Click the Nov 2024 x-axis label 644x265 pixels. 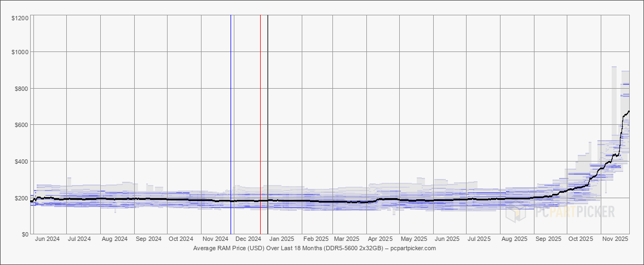click(x=215, y=239)
